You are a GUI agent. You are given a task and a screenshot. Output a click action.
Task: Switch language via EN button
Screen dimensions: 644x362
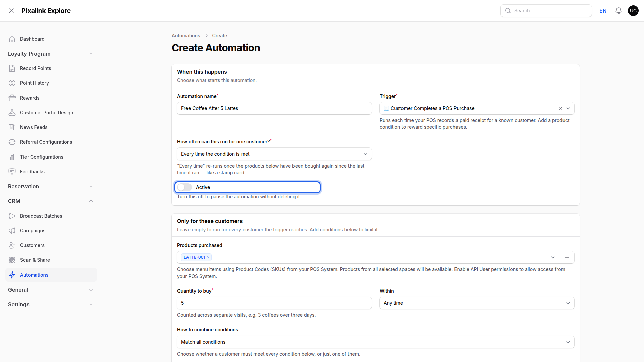pos(603,11)
